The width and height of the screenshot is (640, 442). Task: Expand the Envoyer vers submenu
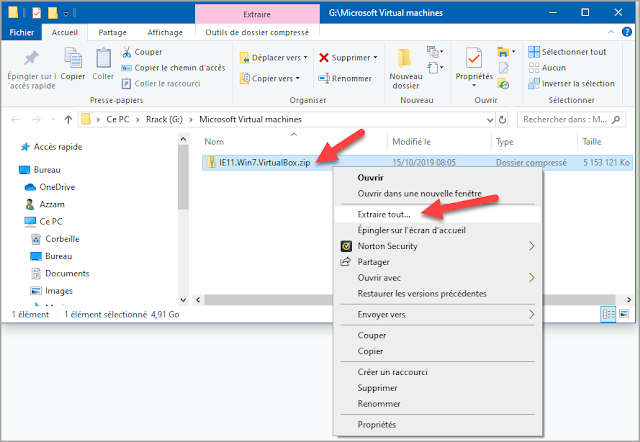pyautogui.click(x=531, y=314)
